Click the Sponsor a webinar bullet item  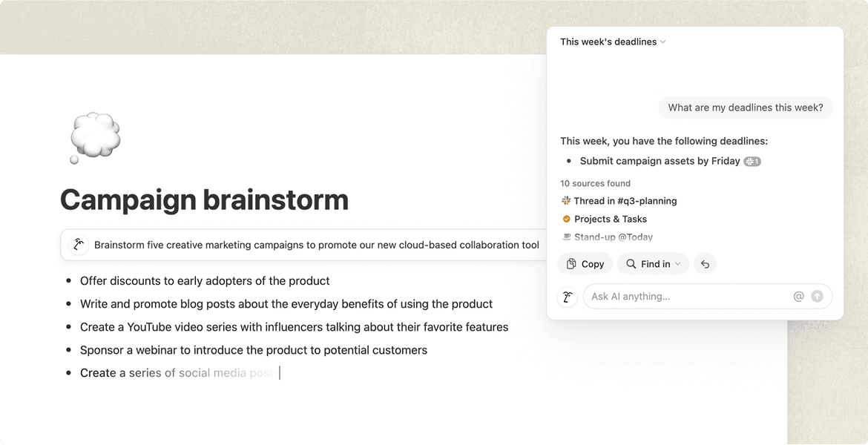coord(253,350)
